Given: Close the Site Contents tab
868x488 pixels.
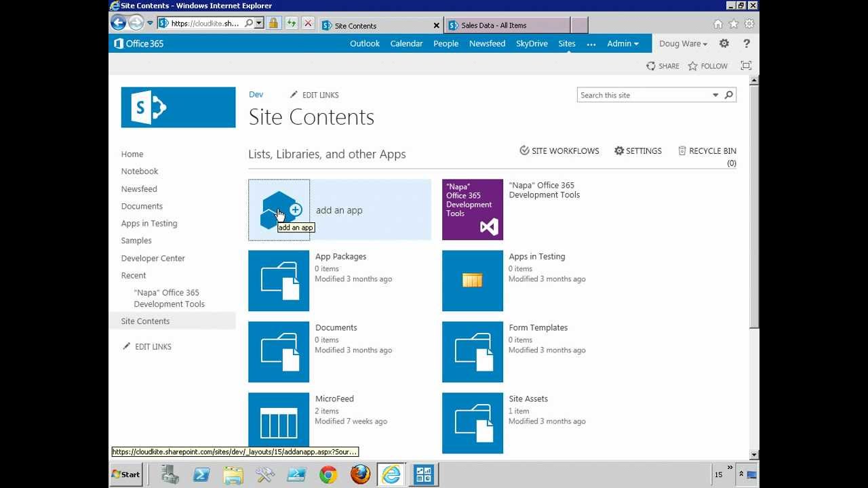Looking at the screenshot, I should tap(437, 26).
